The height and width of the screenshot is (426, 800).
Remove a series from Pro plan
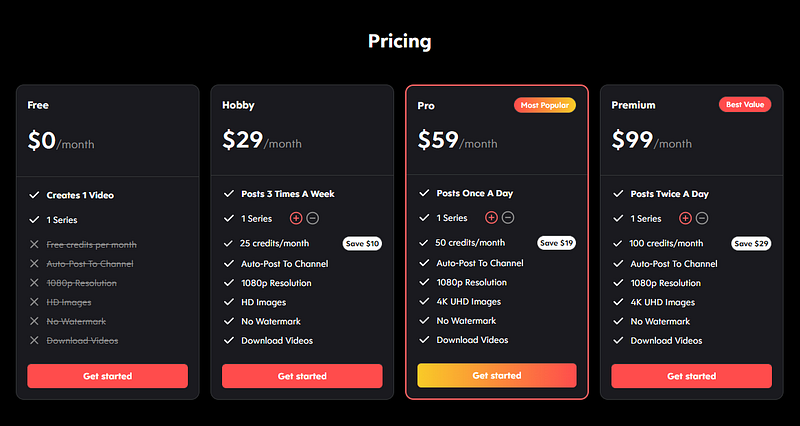click(508, 218)
